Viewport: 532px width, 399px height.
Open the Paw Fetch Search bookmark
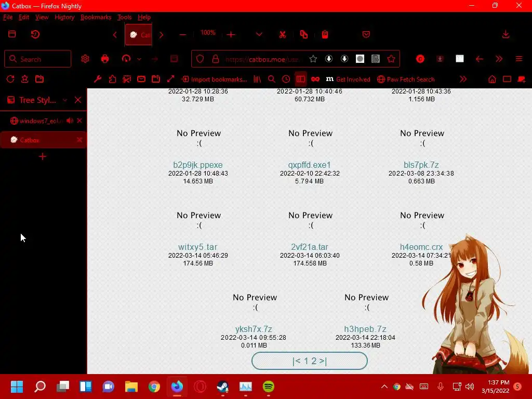[x=406, y=79]
